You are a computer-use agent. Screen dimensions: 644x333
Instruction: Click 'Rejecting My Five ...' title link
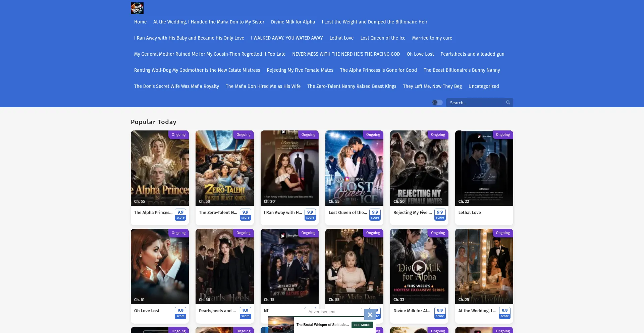[413, 213]
